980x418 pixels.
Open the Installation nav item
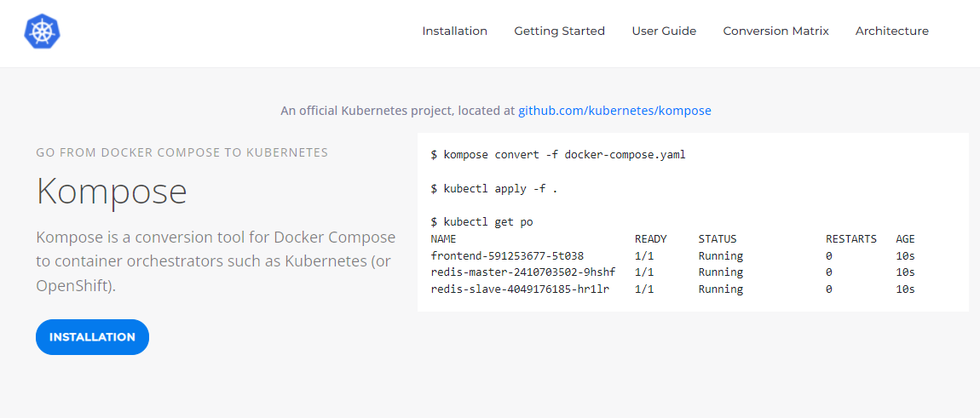454,31
